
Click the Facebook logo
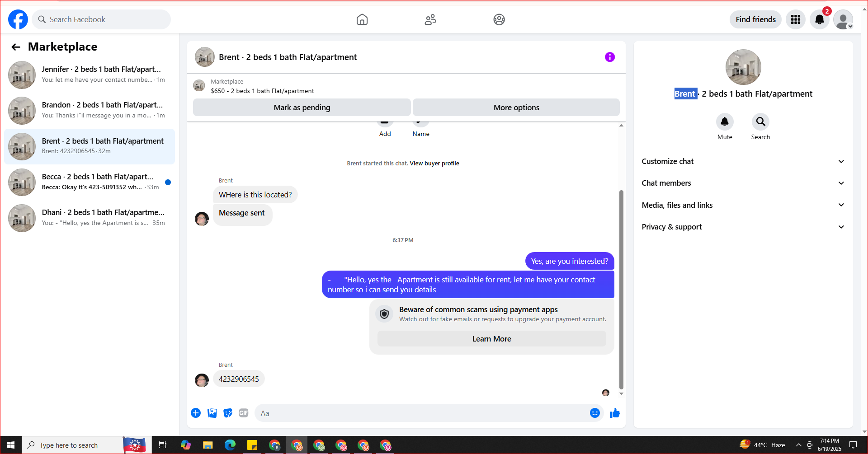click(x=18, y=19)
